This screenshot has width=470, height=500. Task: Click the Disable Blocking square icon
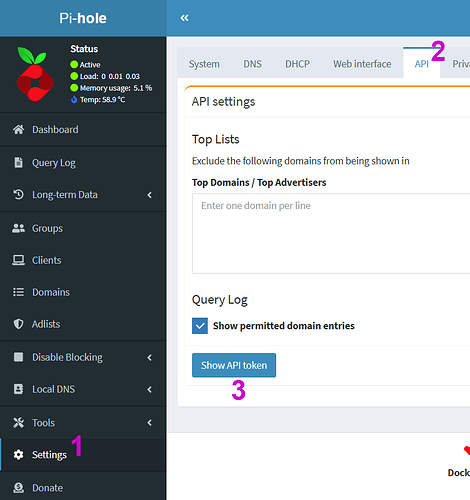point(18,357)
